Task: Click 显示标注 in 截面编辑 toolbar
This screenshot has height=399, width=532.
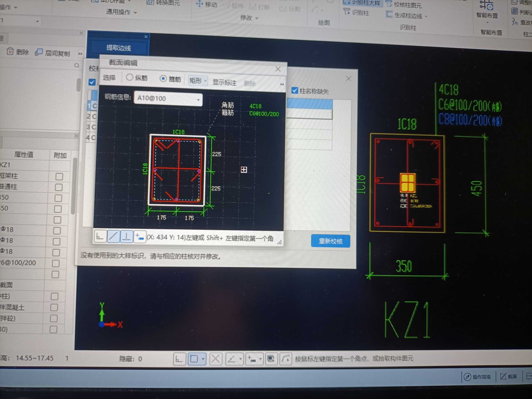Action: [x=224, y=82]
